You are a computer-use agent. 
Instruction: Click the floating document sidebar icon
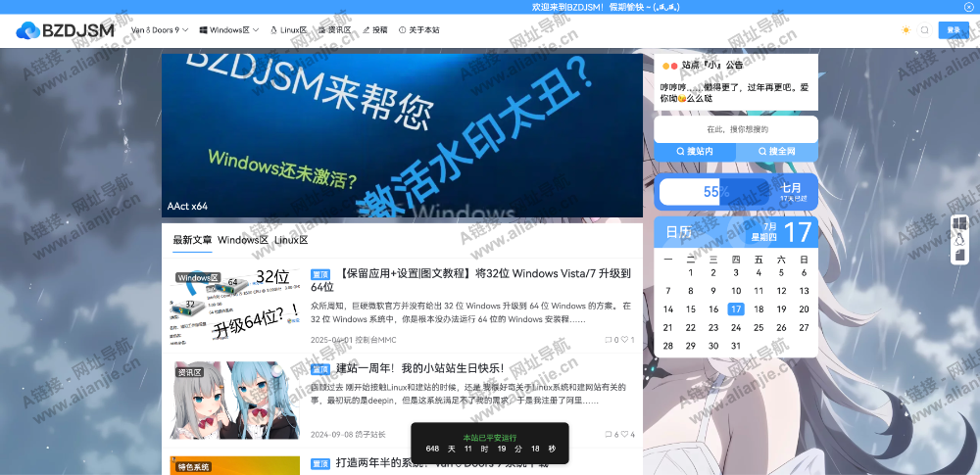click(x=959, y=255)
